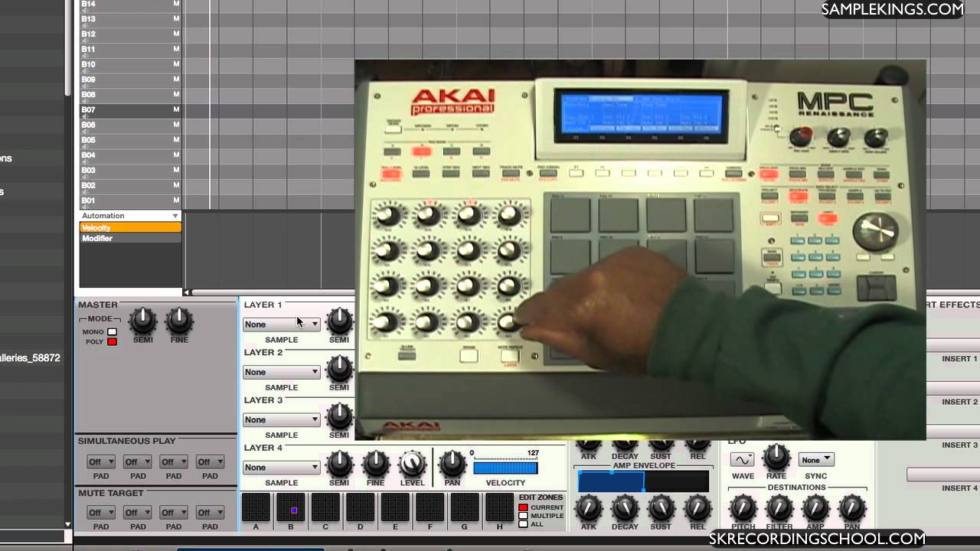Open the LFO SYNC dropdown
Image resolution: width=980 pixels, height=551 pixels.
click(x=816, y=460)
